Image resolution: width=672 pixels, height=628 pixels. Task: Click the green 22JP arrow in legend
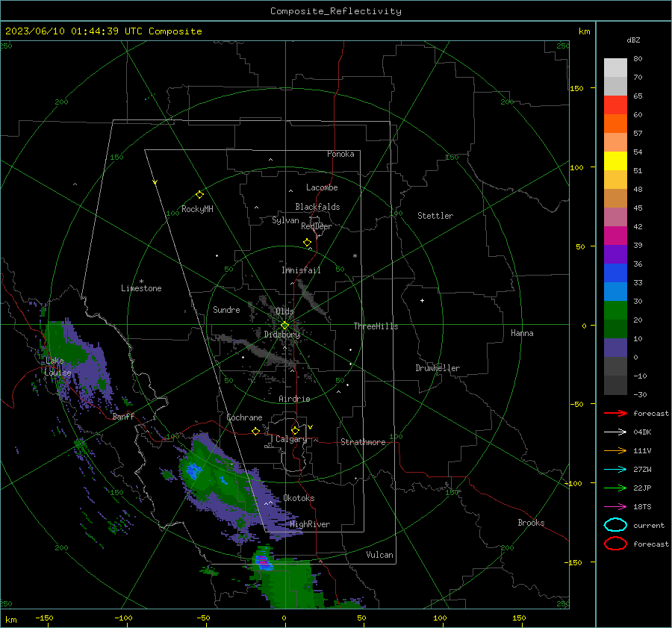pyautogui.click(x=615, y=488)
